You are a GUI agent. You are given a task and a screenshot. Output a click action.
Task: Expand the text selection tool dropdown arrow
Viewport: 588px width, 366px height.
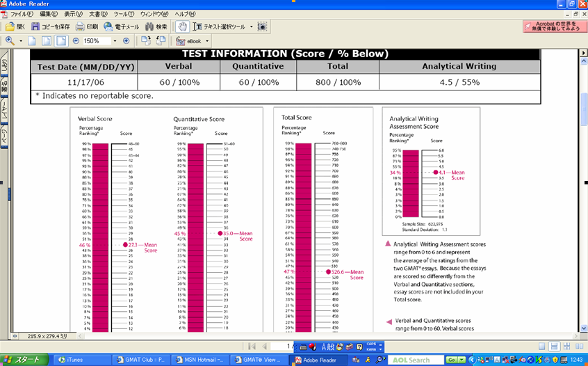tap(250, 26)
